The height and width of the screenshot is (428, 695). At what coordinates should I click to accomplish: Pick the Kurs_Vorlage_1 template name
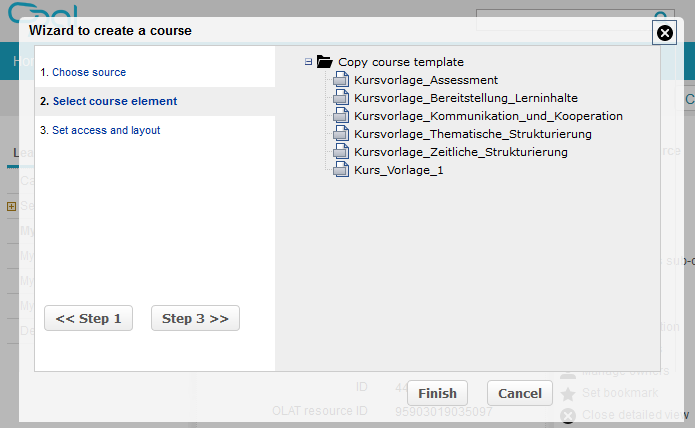point(398,170)
